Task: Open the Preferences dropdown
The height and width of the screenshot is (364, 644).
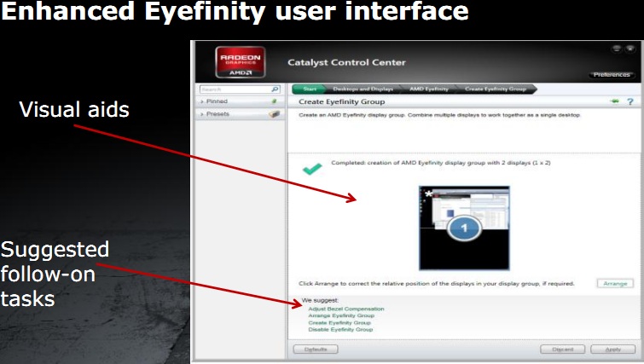Action: click(x=612, y=75)
